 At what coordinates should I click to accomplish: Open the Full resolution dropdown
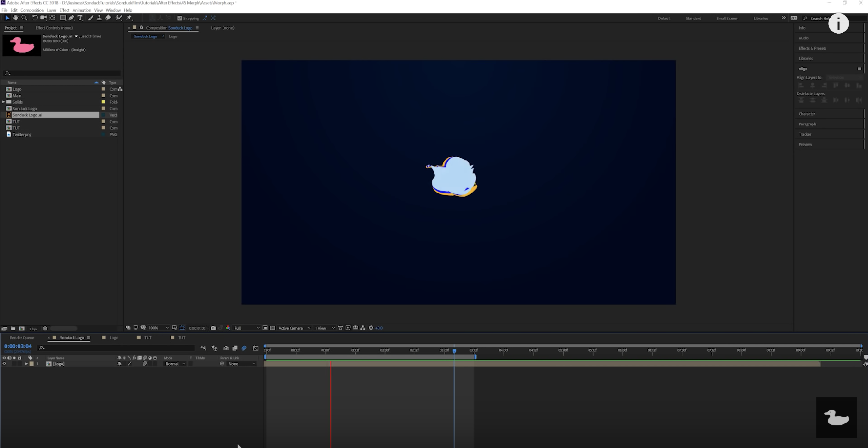(246, 328)
